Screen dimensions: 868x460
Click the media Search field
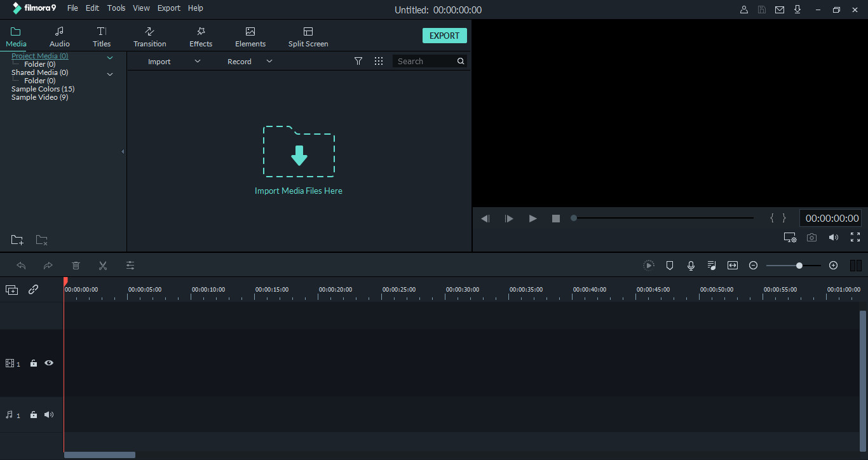pyautogui.click(x=424, y=61)
